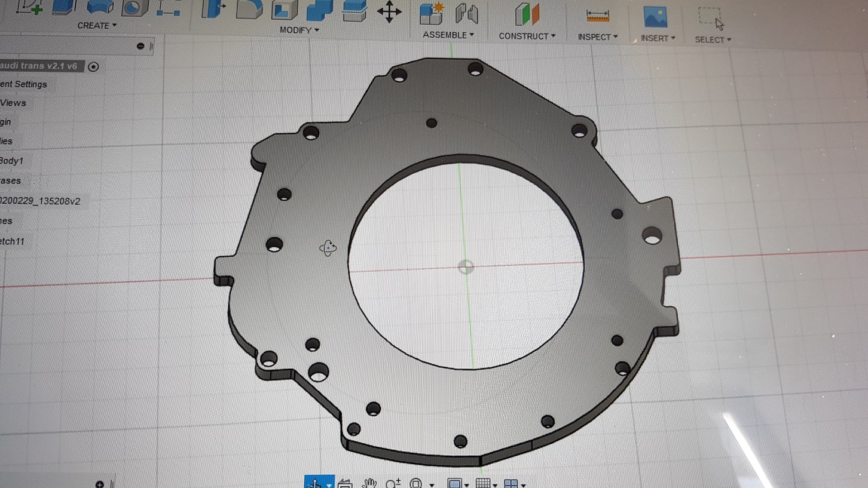Click the Fillet tool in Modify group
This screenshot has height=488, width=868.
coord(249,10)
